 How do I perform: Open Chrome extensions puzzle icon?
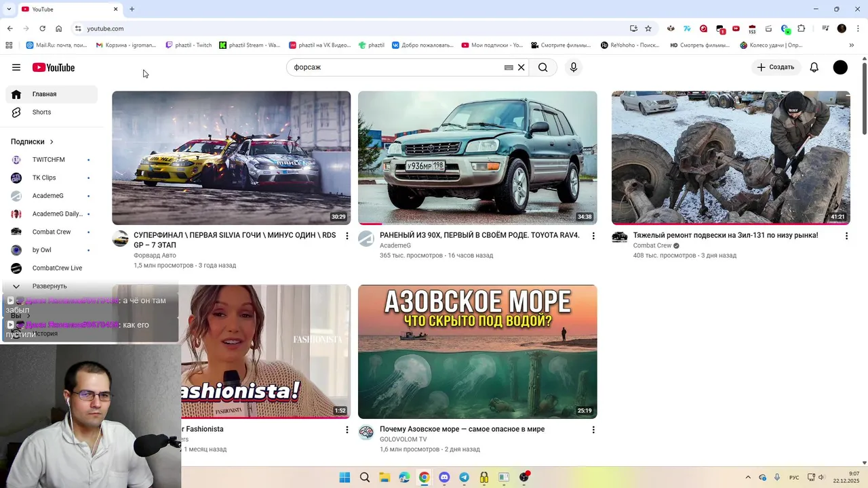[802, 28]
